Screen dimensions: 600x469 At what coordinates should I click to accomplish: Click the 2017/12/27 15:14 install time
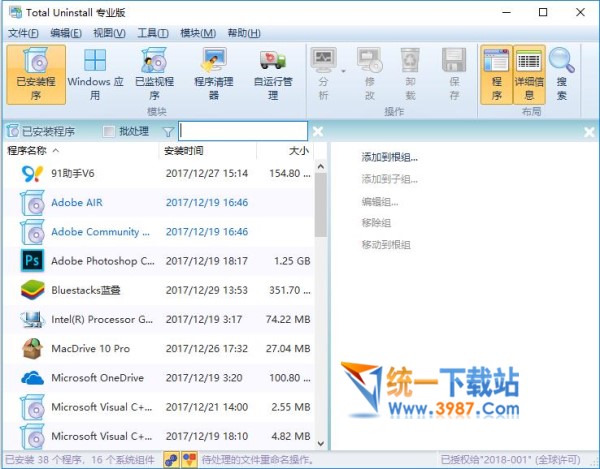click(207, 173)
